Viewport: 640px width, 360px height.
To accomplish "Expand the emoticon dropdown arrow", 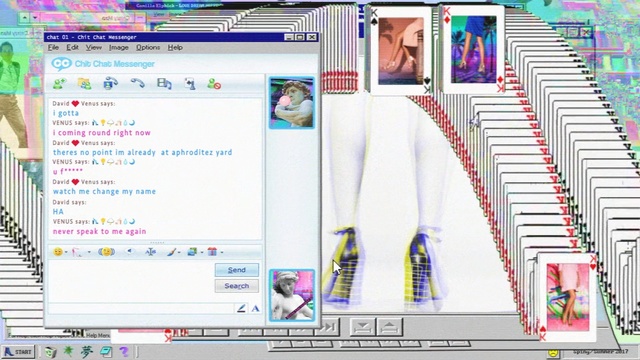I will click(66, 252).
